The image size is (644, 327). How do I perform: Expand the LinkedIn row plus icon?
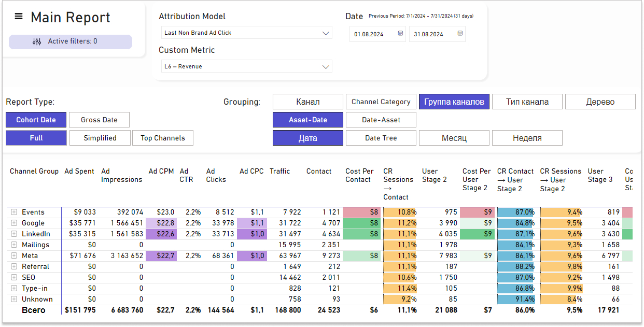tap(14, 234)
